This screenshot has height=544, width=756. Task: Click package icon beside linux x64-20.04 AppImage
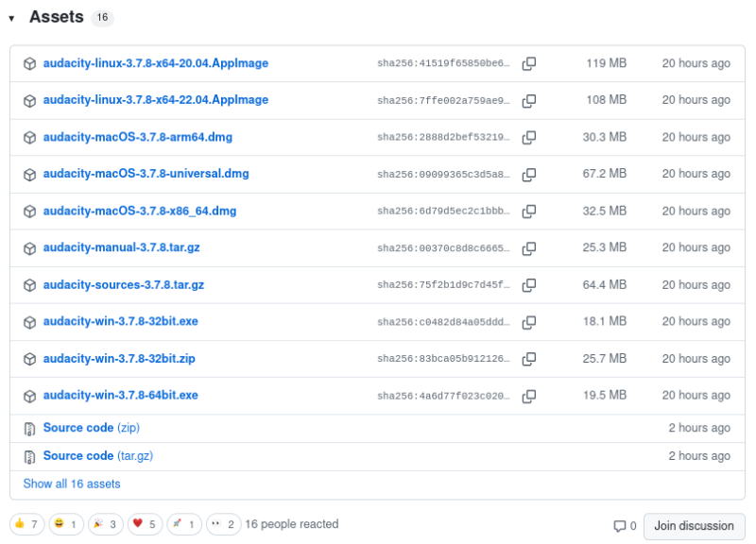point(30,63)
